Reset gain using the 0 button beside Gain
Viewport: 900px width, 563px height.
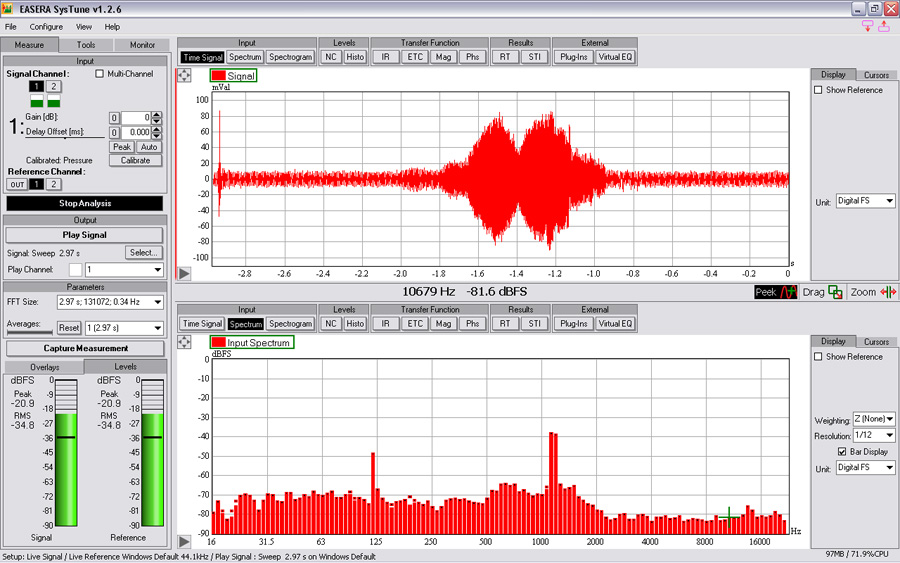[114, 118]
